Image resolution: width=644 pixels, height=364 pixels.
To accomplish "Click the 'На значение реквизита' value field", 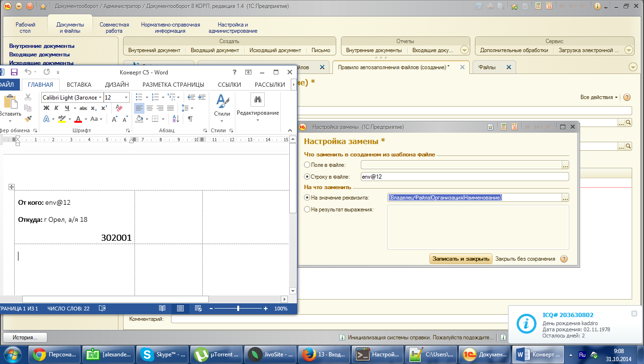I will pos(474,198).
